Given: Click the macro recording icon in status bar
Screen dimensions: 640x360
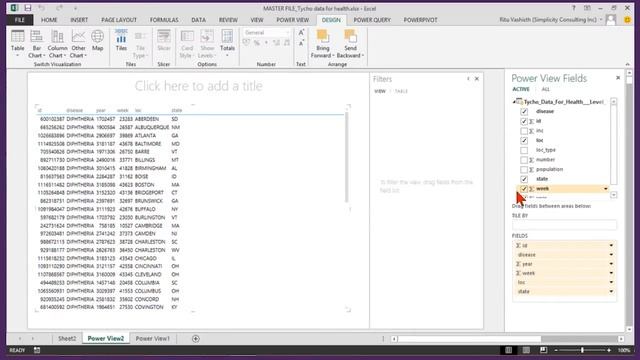Looking at the screenshot, I should [x=37, y=350].
